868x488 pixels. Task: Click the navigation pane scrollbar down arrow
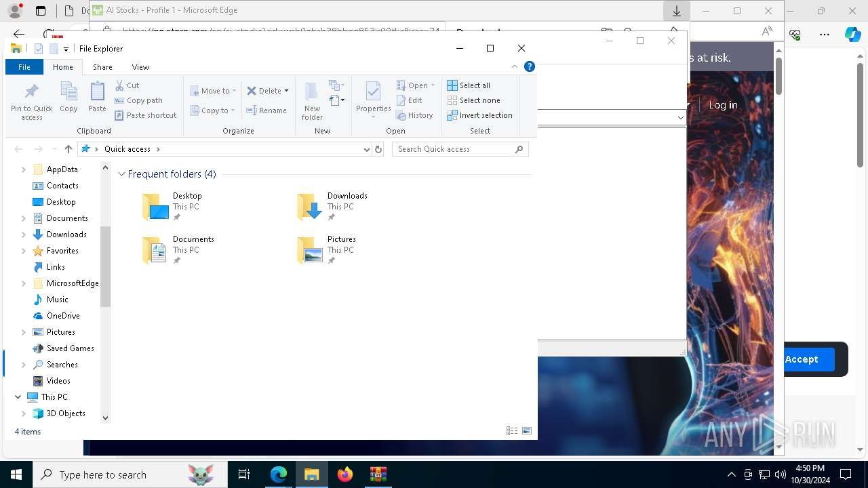[x=105, y=418]
